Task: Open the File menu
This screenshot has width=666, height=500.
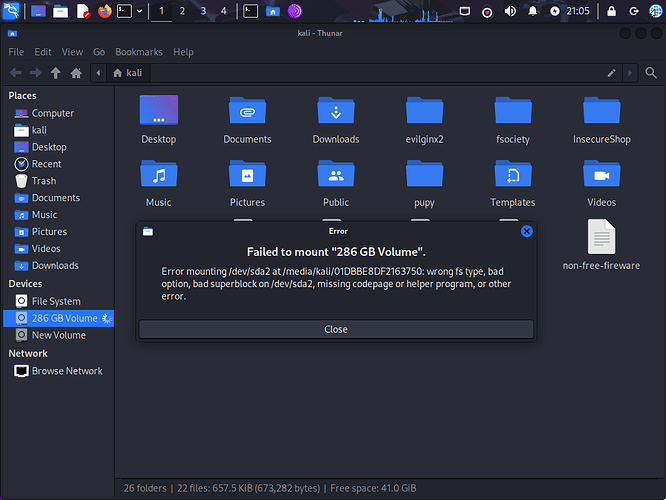Action: 16,52
